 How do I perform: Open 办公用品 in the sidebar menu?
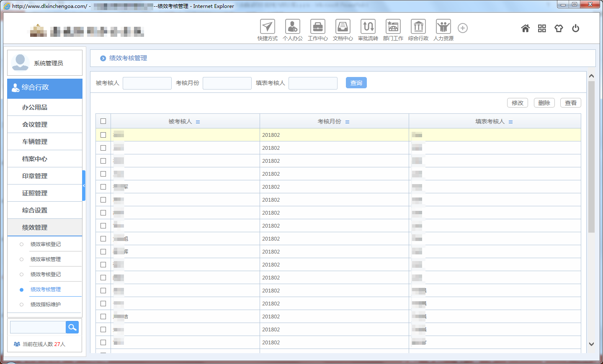pos(35,108)
